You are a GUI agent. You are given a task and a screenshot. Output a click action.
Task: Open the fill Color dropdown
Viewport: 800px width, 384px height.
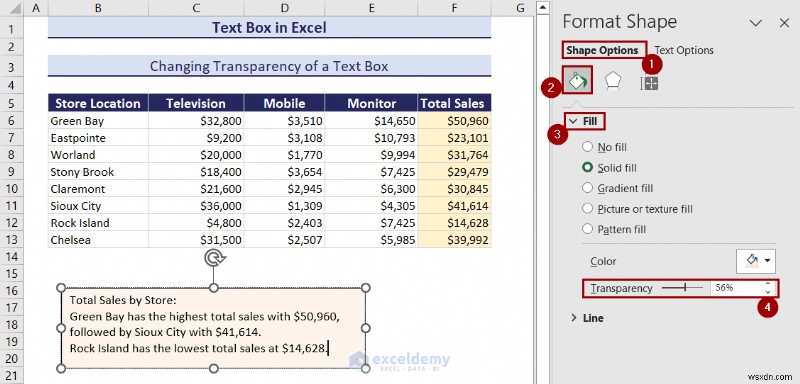tap(756, 261)
